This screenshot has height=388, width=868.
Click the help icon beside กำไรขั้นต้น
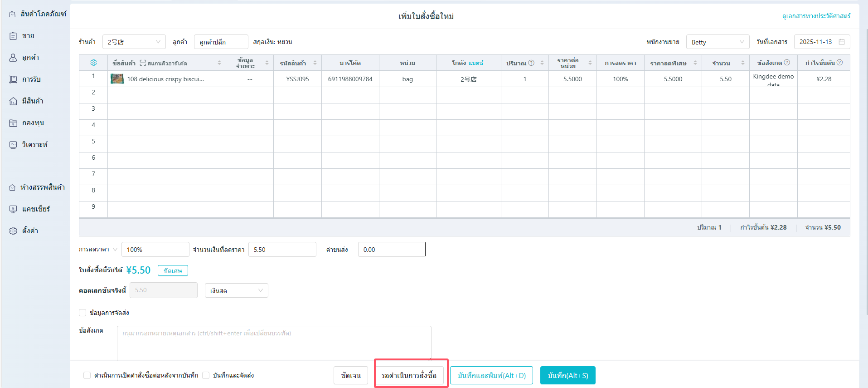pyautogui.click(x=839, y=63)
